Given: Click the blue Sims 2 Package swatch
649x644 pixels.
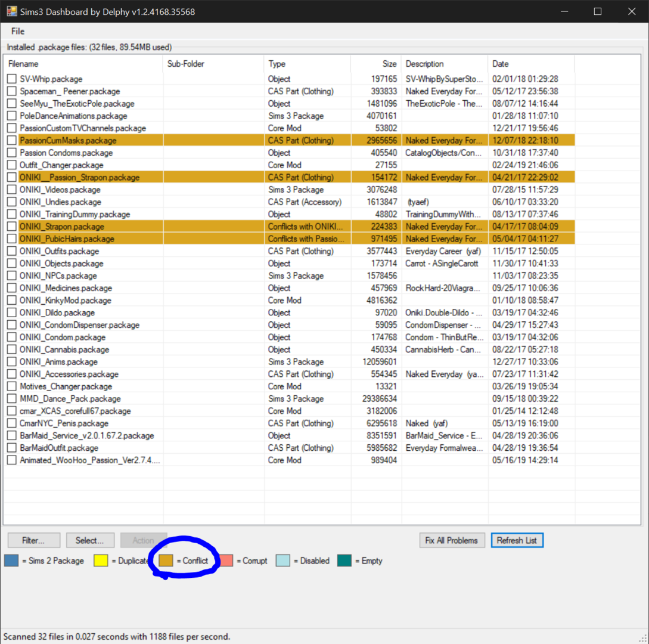Looking at the screenshot, I should coord(11,561).
